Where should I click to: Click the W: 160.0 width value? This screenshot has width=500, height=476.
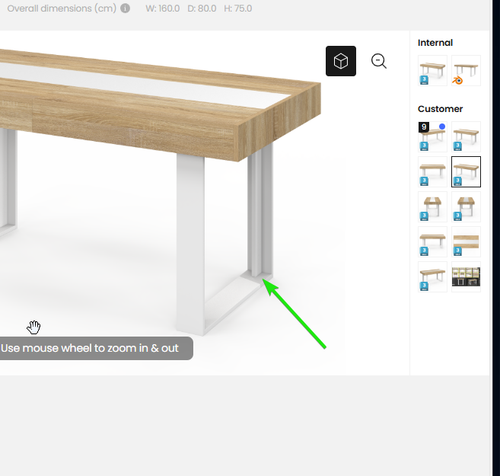pos(162,8)
